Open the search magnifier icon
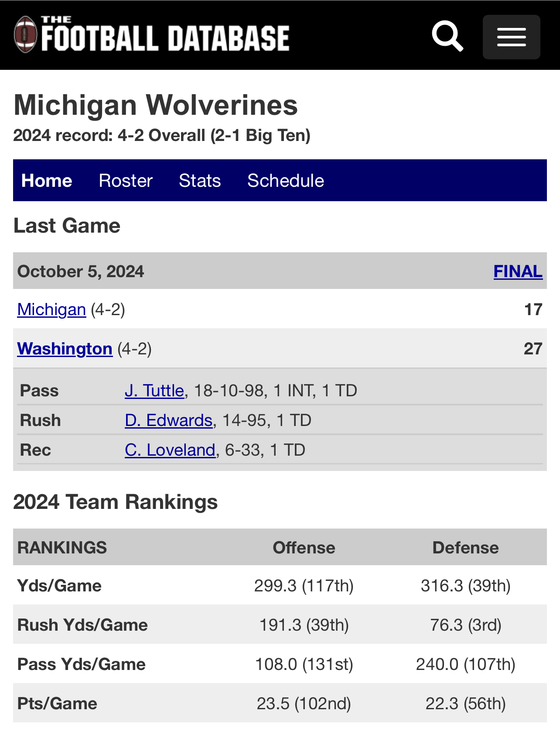The image size is (560, 735). click(x=447, y=36)
